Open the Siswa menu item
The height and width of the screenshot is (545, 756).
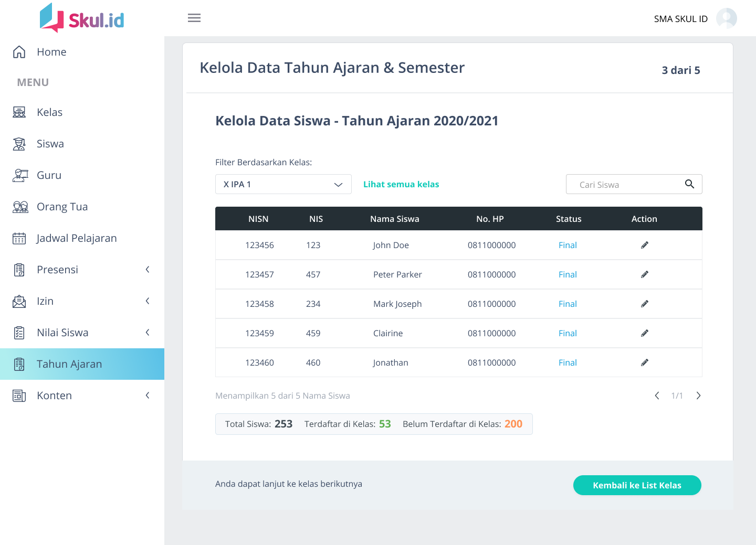coord(50,144)
